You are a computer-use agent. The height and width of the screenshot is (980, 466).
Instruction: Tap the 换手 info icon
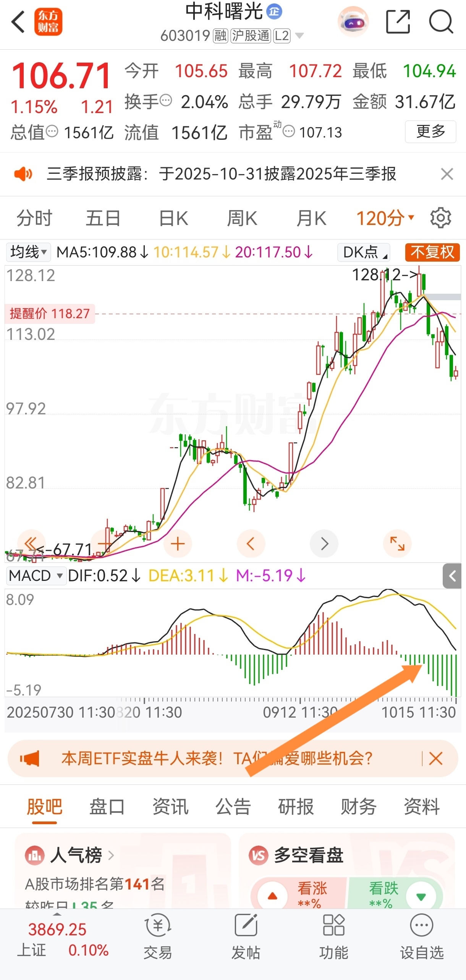pos(165,101)
